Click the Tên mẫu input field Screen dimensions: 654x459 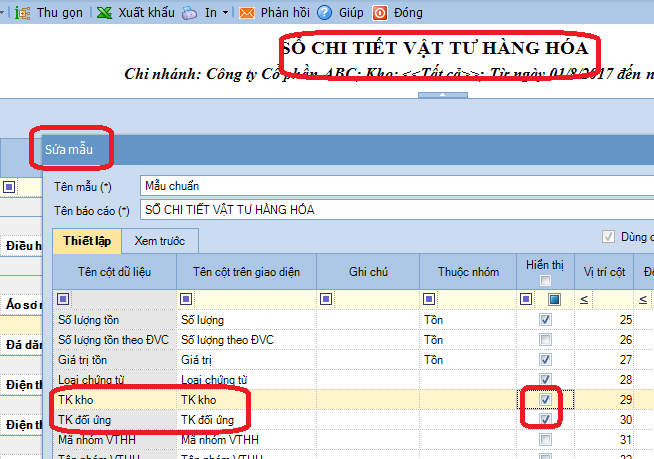(390, 186)
